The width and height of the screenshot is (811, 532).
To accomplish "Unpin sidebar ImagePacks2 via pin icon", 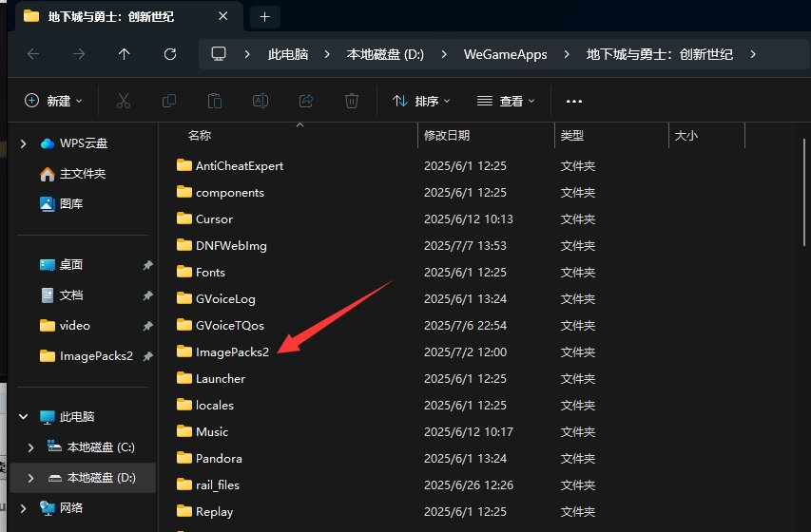I will tap(148, 356).
